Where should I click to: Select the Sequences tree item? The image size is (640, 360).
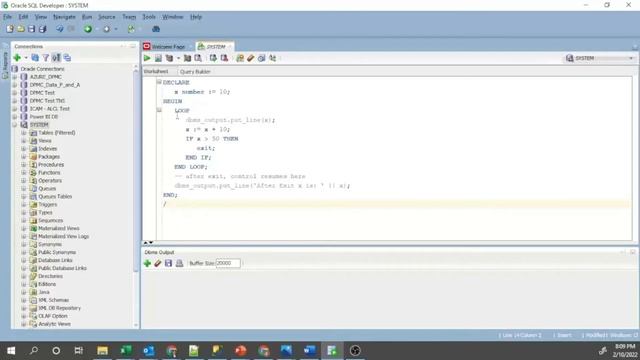[51, 220]
